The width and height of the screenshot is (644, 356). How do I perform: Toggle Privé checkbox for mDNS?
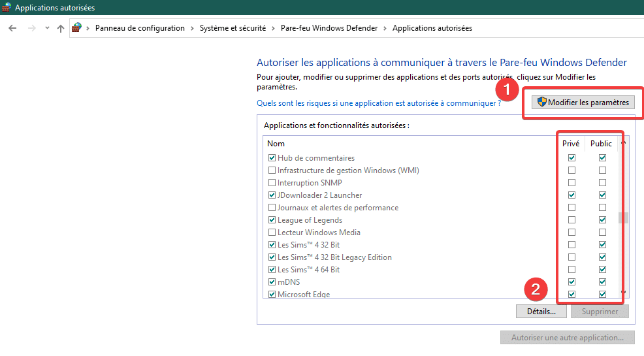(x=572, y=282)
